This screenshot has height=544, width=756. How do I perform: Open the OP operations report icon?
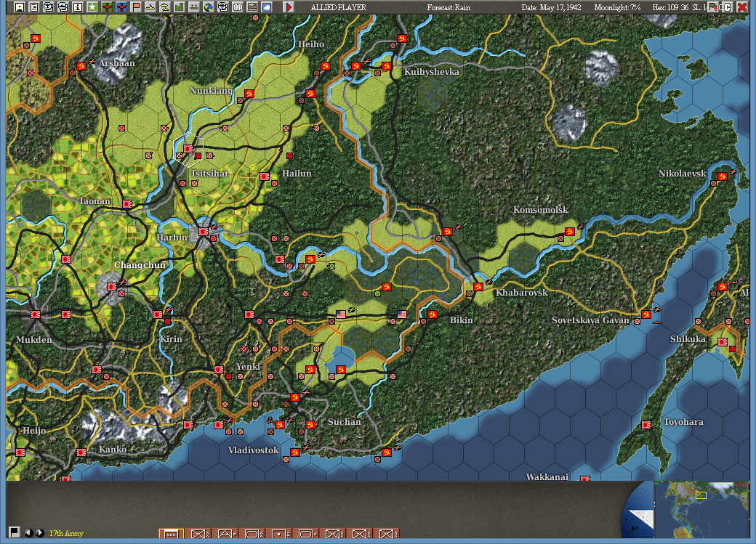(x=237, y=7)
